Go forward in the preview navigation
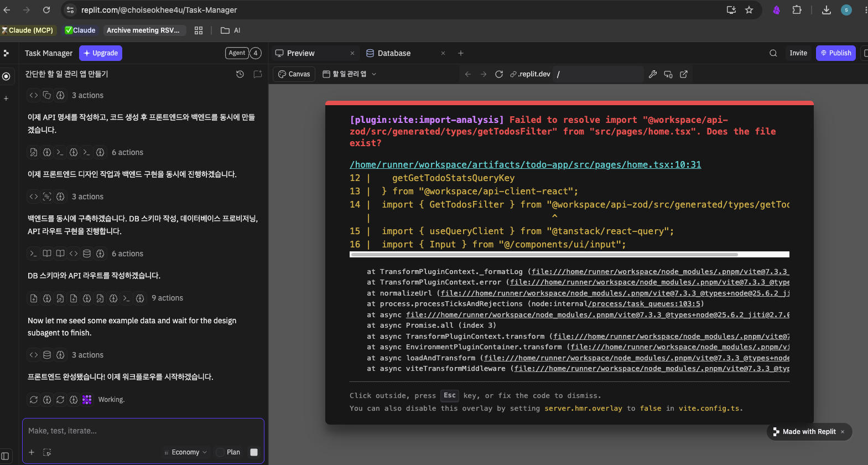 pyautogui.click(x=484, y=74)
